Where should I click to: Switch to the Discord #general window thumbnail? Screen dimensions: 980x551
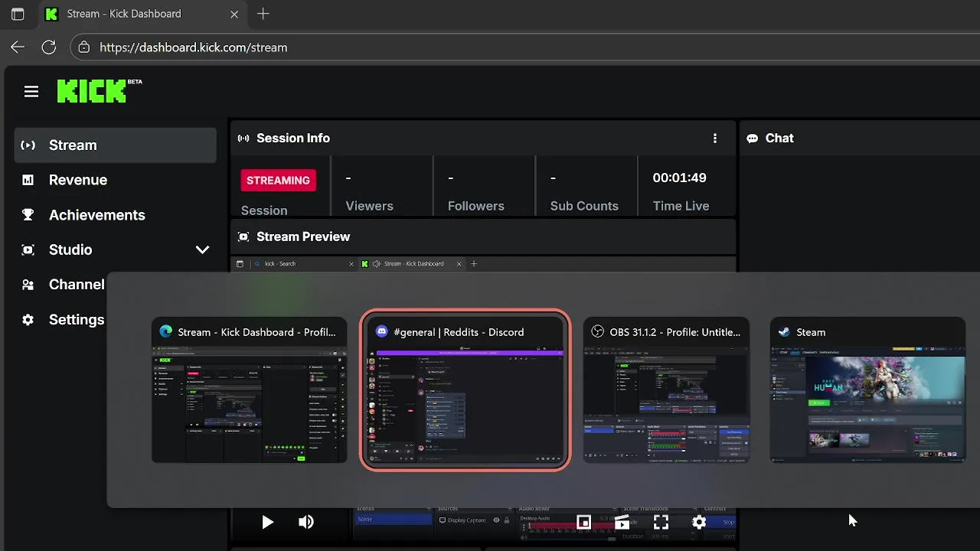(x=465, y=390)
